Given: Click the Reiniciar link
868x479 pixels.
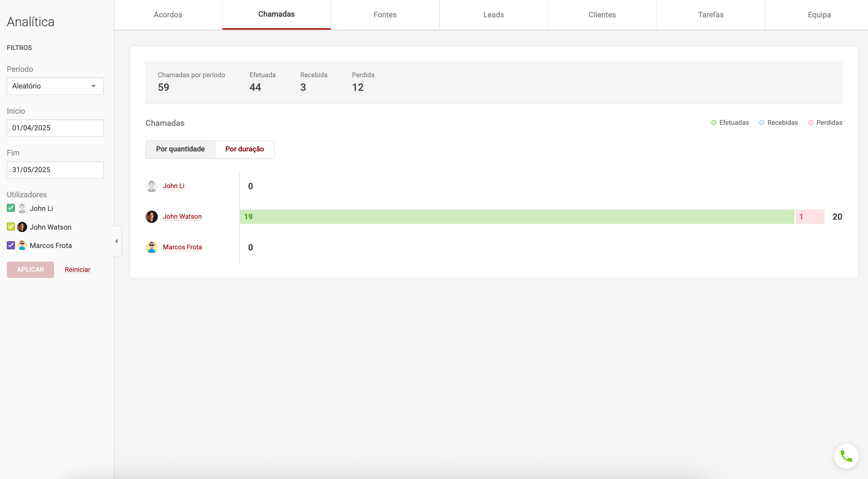Looking at the screenshot, I should coord(78,270).
